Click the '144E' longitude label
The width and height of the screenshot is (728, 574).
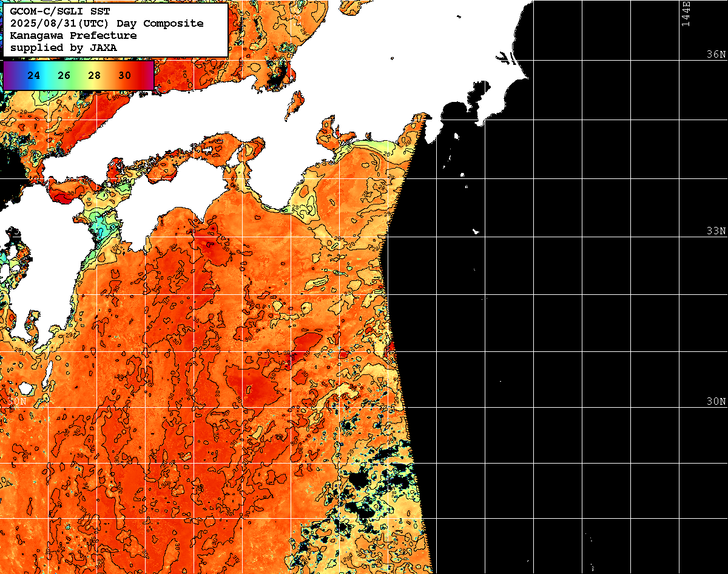click(x=686, y=13)
